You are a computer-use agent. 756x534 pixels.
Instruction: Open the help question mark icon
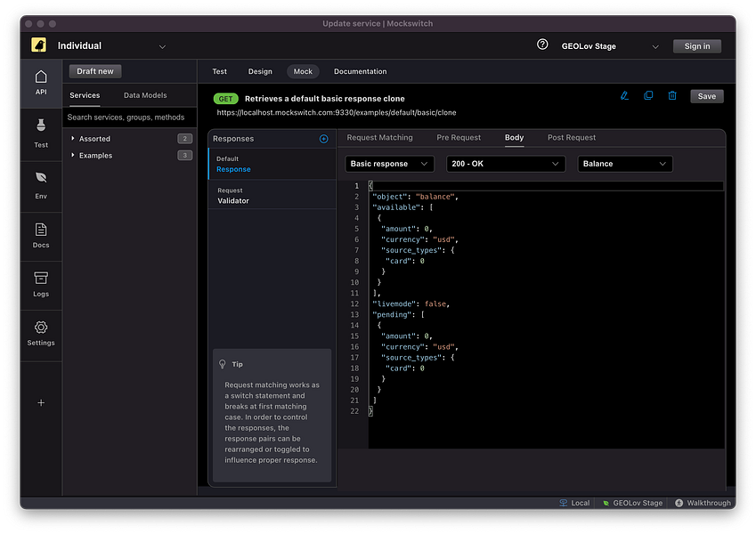(542, 44)
